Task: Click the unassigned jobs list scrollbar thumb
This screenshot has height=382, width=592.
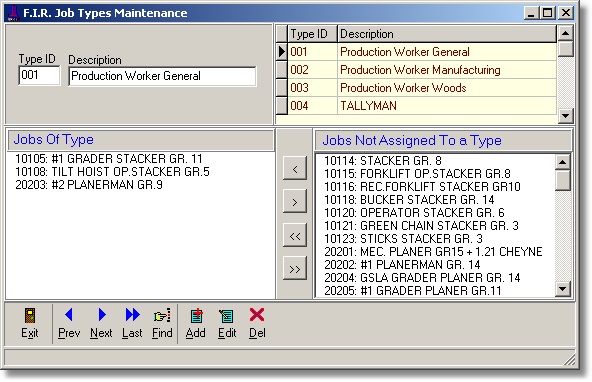Action: tap(563, 180)
